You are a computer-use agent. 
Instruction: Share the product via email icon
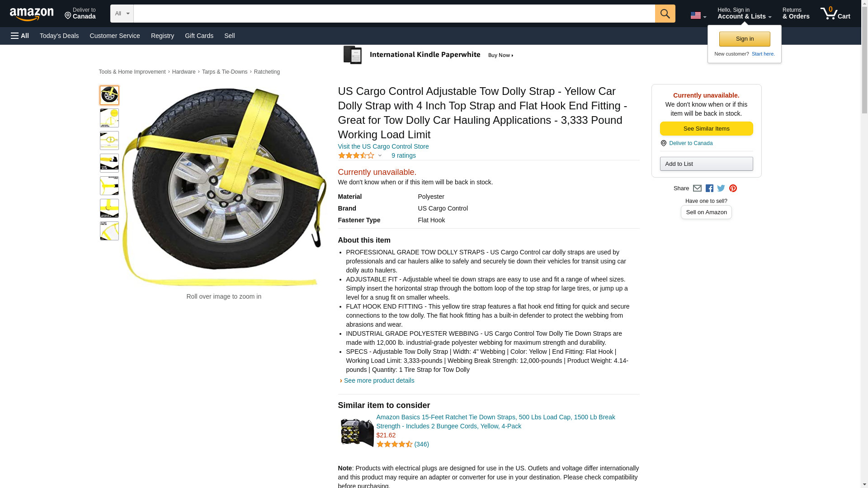pyautogui.click(x=697, y=188)
